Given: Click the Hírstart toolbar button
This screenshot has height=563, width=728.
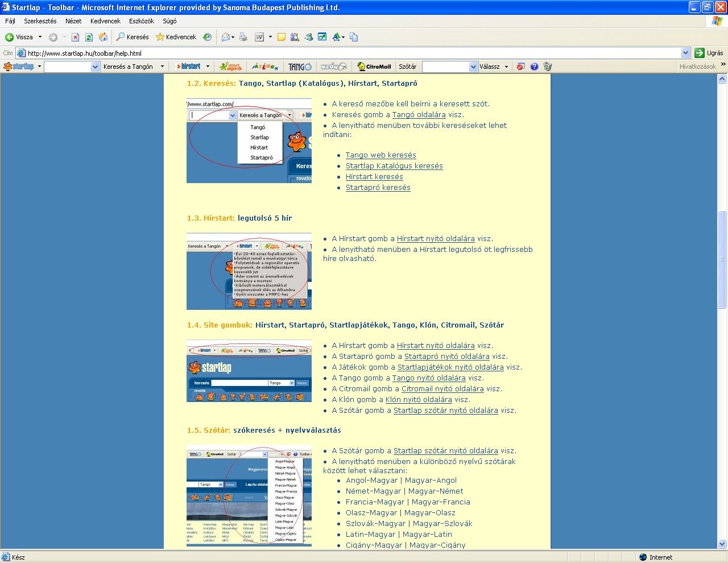Looking at the screenshot, I should [x=189, y=67].
